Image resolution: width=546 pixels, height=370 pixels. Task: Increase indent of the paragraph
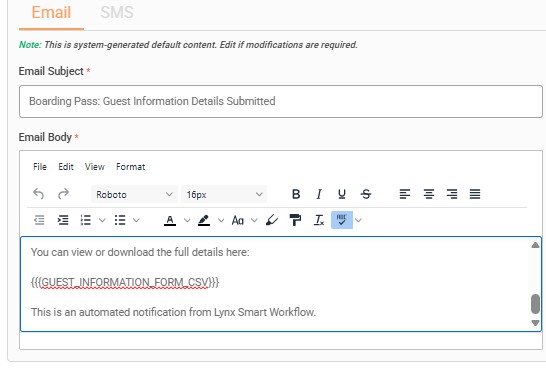point(63,220)
